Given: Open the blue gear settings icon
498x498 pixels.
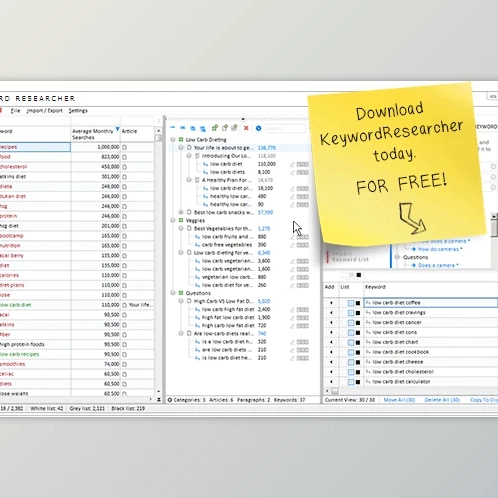Looking at the screenshot, I should tap(258, 128).
